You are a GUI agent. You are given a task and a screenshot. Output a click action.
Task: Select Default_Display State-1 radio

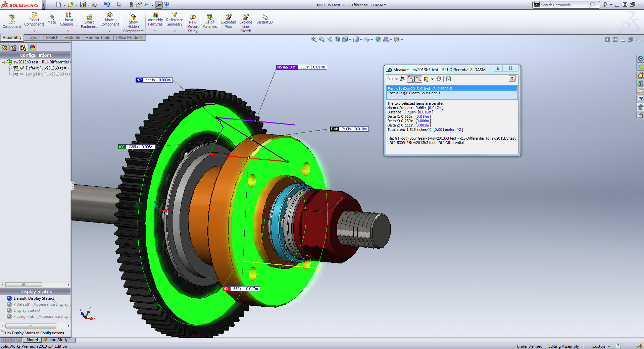click(9, 298)
